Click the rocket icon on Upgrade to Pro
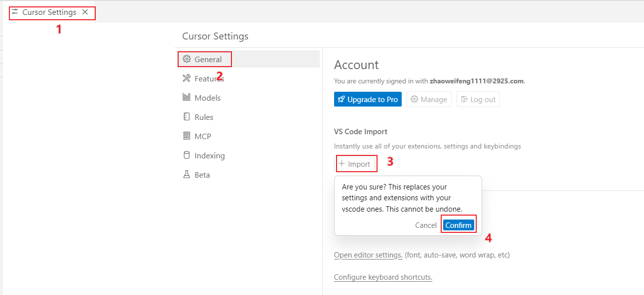This screenshot has height=295, width=644. pyautogui.click(x=341, y=100)
